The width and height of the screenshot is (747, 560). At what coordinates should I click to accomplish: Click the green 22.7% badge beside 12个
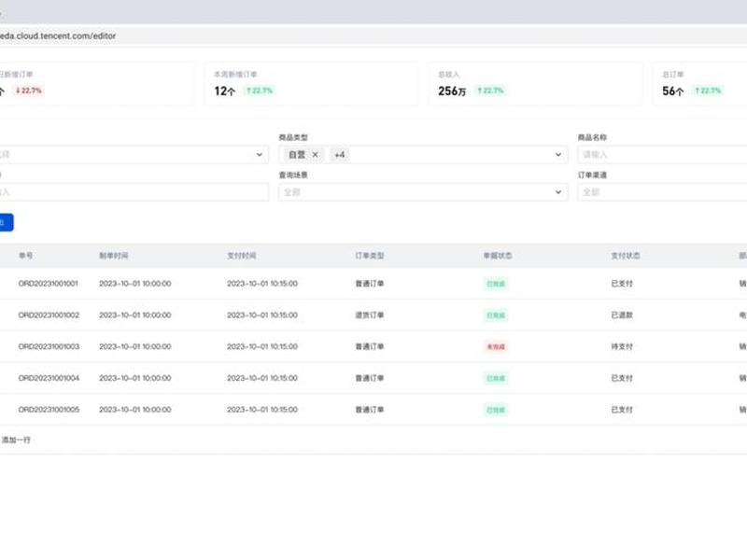pos(260,91)
